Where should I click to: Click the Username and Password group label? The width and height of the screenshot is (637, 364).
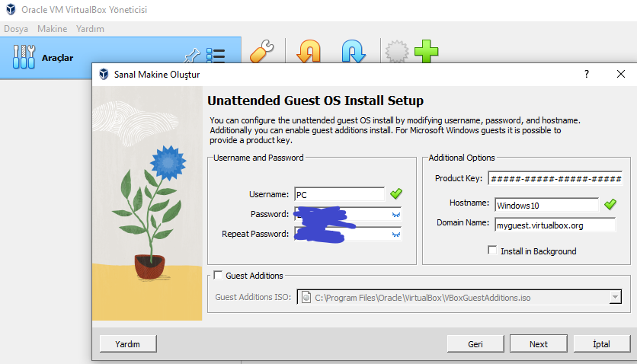tap(258, 158)
